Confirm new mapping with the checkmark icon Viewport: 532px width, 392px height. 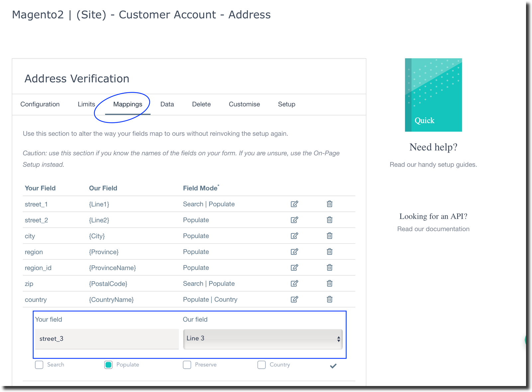(x=333, y=366)
